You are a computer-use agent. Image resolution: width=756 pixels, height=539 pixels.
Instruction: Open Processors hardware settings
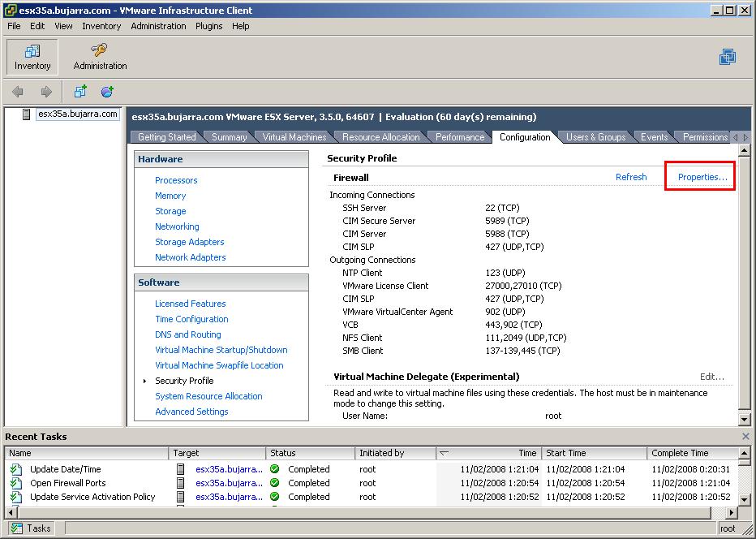176,180
